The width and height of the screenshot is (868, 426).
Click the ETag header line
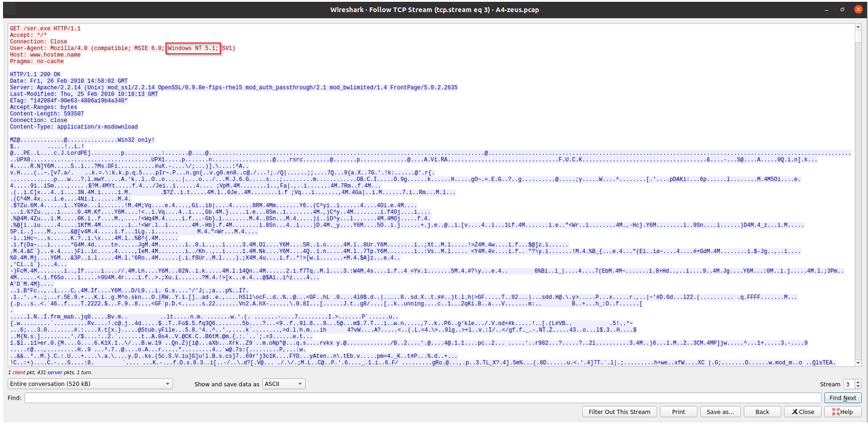(x=69, y=100)
